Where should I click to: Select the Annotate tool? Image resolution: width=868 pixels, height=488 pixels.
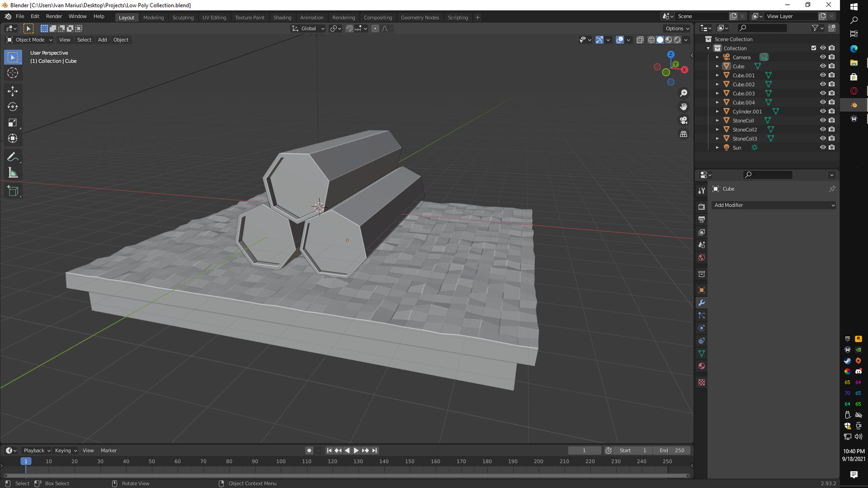(13, 156)
